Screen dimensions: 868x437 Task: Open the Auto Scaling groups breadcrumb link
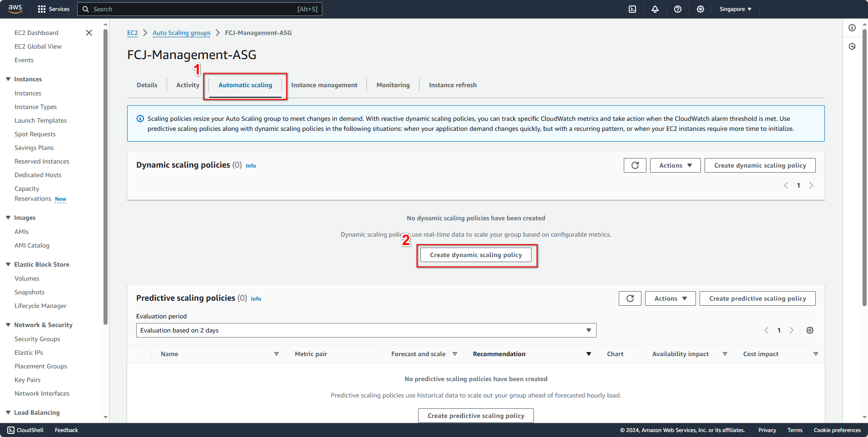pyautogui.click(x=181, y=33)
